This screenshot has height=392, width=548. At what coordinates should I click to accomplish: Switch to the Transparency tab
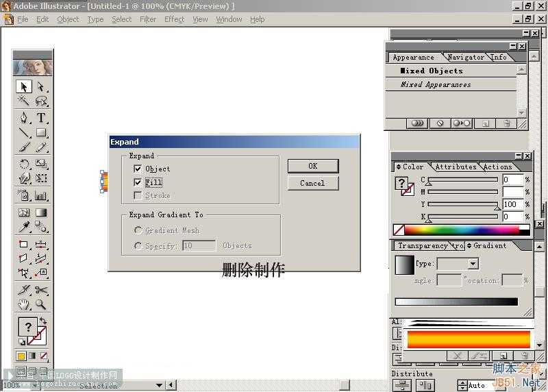(x=423, y=245)
